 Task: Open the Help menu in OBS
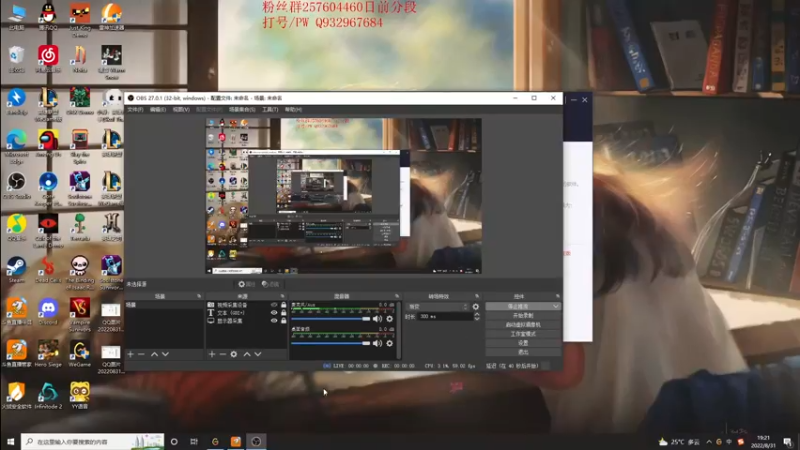click(293, 110)
